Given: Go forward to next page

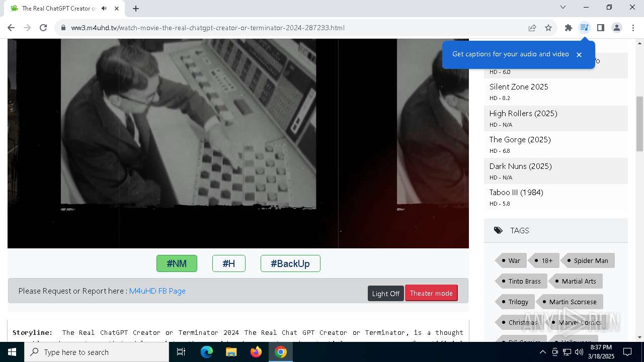Looking at the screenshot, I should coord(27,28).
